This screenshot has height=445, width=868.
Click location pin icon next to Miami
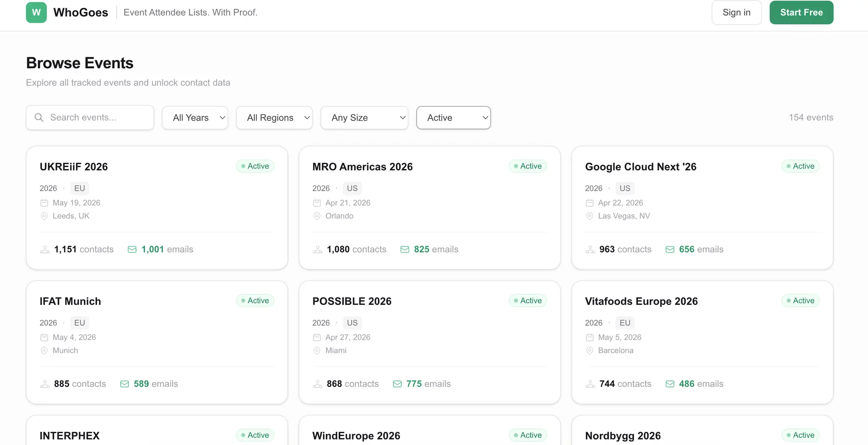tap(317, 350)
